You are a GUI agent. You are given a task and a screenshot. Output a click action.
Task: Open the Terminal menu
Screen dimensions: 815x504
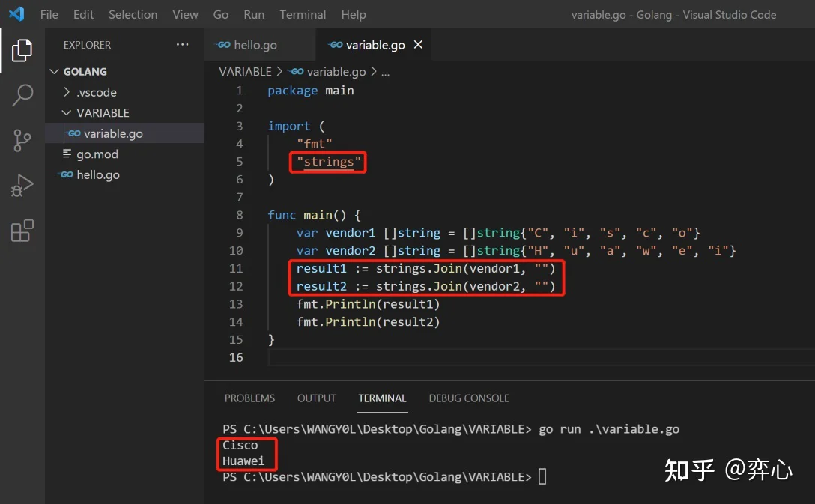pyautogui.click(x=303, y=14)
